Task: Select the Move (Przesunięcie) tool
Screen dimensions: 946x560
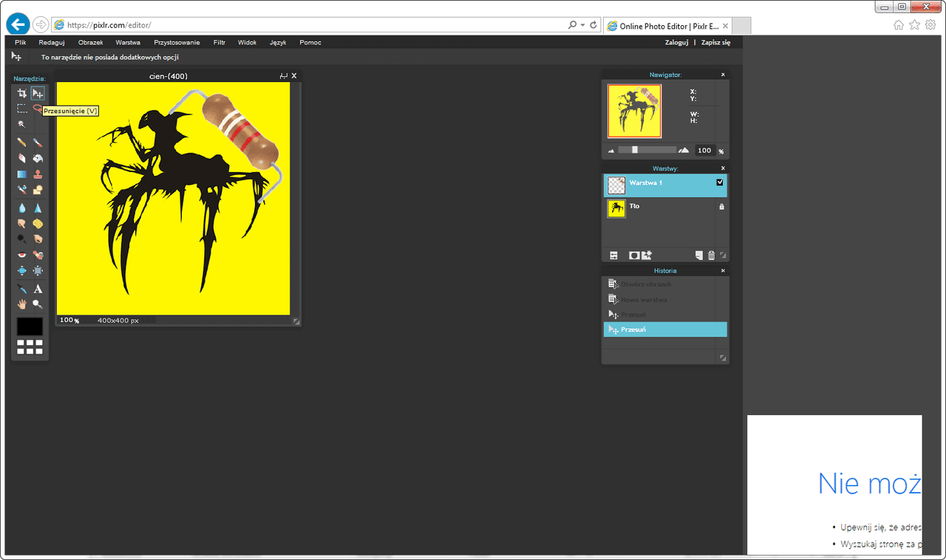Action: 38,93
